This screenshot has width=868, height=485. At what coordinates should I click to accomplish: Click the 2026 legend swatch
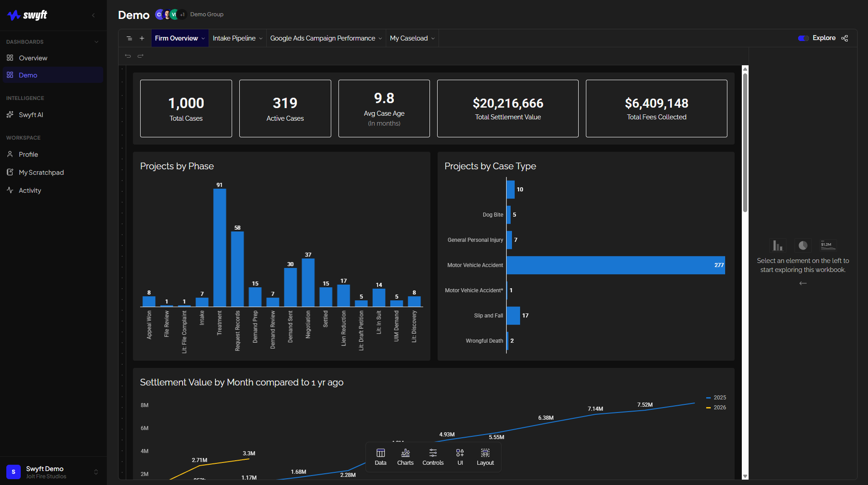pyautogui.click(x=708, y=408)
